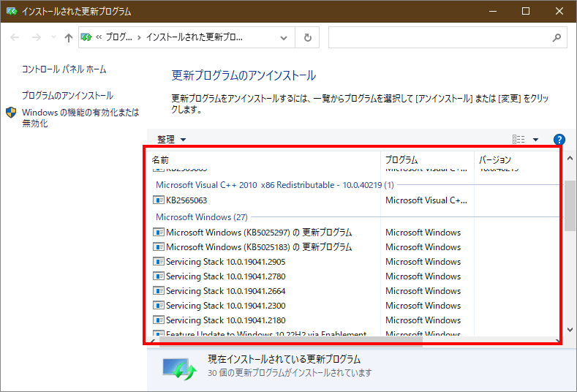Click the icon of KB5025183 update row
Image resolution: width=577 pixels, height=392 pixels.
point(158,247)
